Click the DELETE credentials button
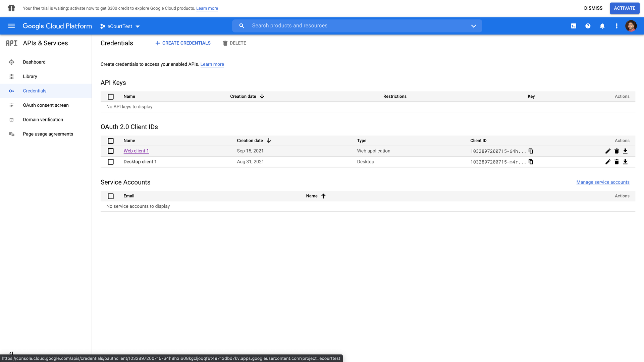The image size is (644, 362). coord(234,43)
